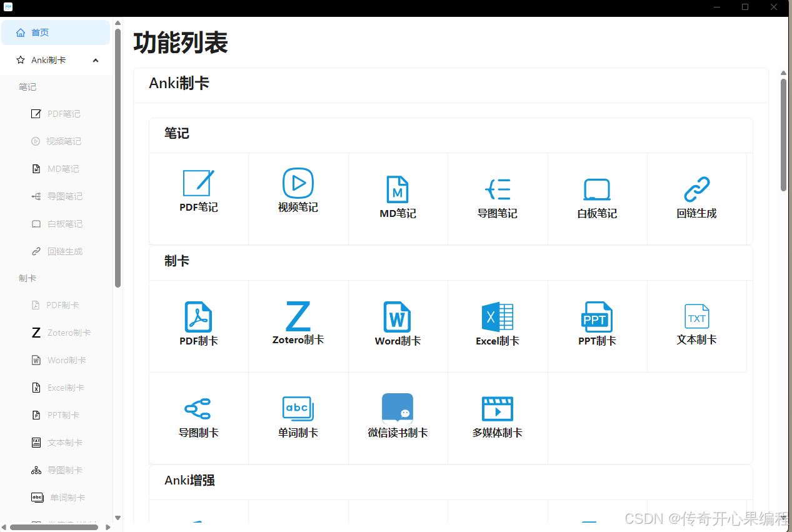Click the 功能列表 page title

(x=181, y=43)
